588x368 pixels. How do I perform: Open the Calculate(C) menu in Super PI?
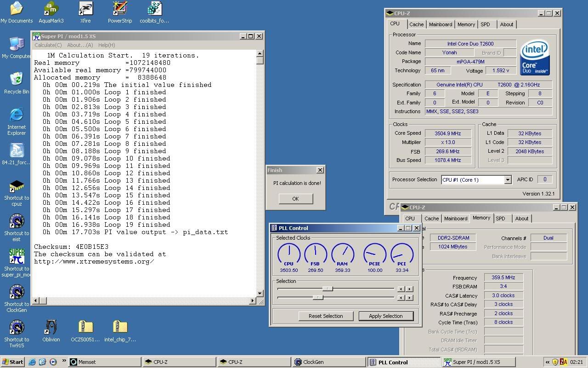pos(48,45)
